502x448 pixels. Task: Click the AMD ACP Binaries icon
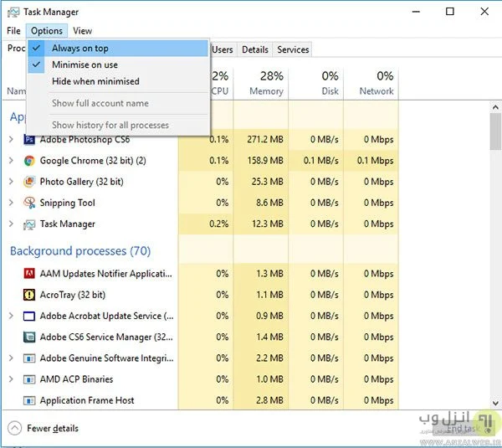click(x=29, y=379)
